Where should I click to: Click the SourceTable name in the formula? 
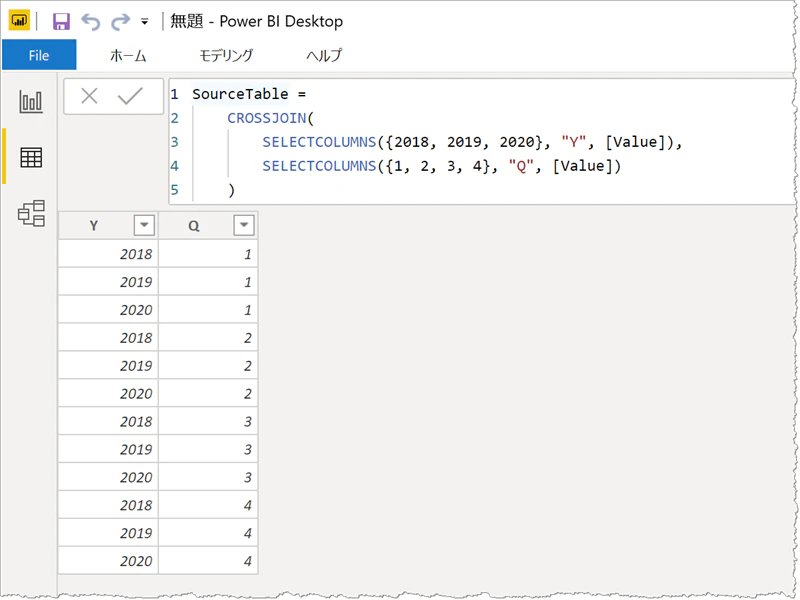[x=240, y=94]
